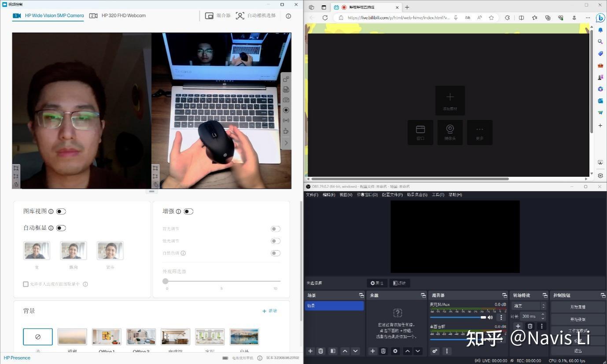Click the info icon next to 图库视图
The width and height of the screenshot is (607, 364).
[51, 211]
